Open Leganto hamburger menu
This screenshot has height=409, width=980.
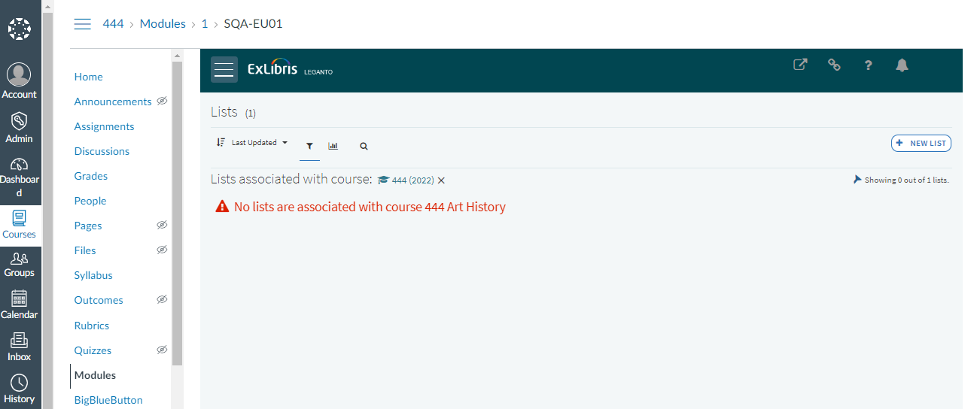[x=224, y=69]
